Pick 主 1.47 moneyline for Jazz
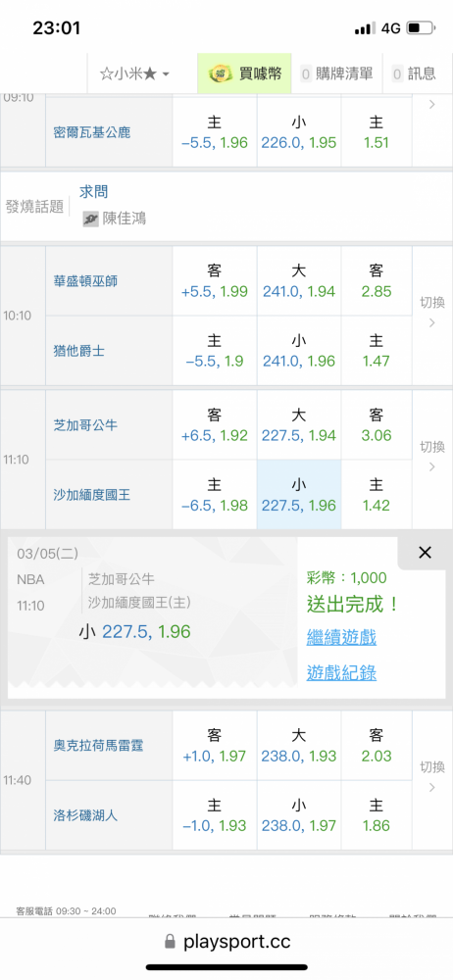This screenshot has height=980, width=453. 377,351
